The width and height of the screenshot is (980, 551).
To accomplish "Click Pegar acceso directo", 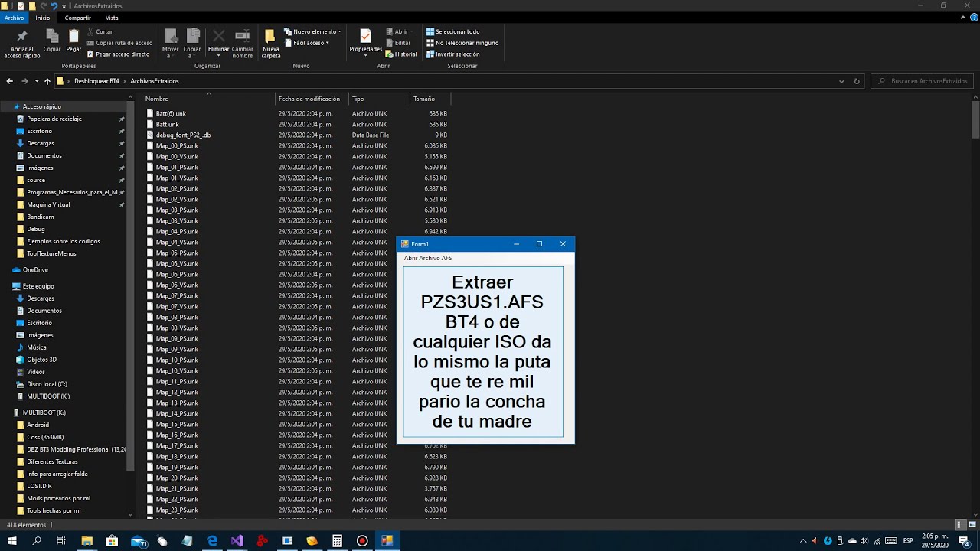I will click(x=118, y=54).
